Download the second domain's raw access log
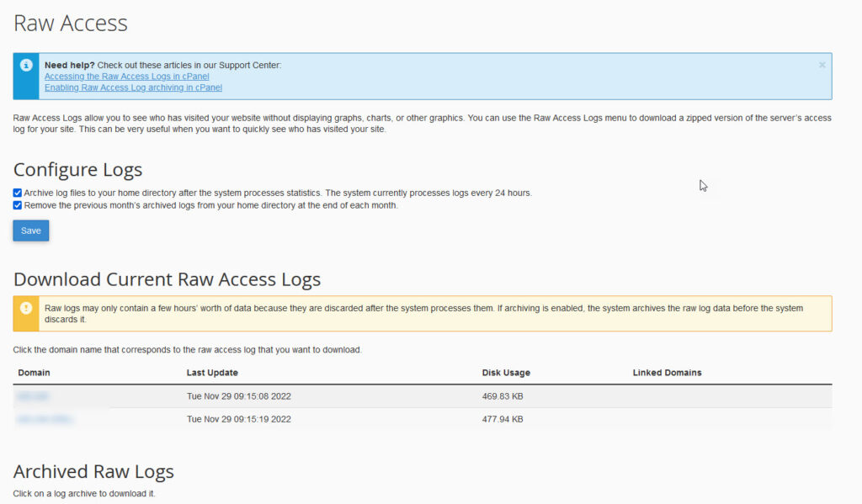 click(44, 418)
